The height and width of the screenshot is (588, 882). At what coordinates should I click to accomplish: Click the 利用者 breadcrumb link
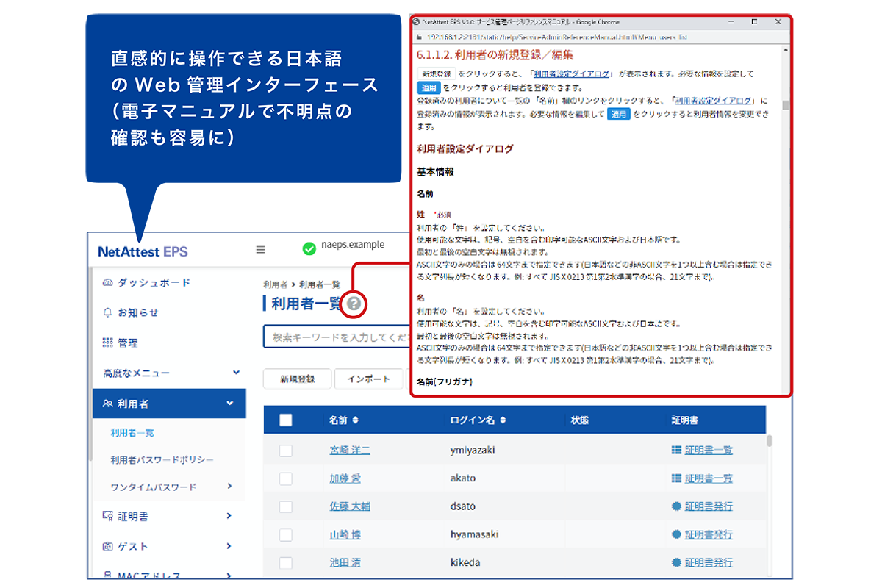pyautogui.click(x=275, y=284)
